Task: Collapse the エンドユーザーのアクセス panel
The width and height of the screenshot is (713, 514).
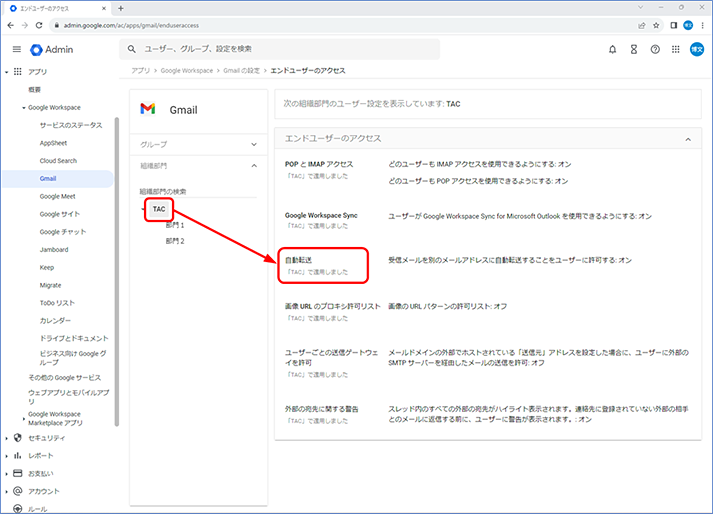Action: pyautogui.click(x=688, y=140)
